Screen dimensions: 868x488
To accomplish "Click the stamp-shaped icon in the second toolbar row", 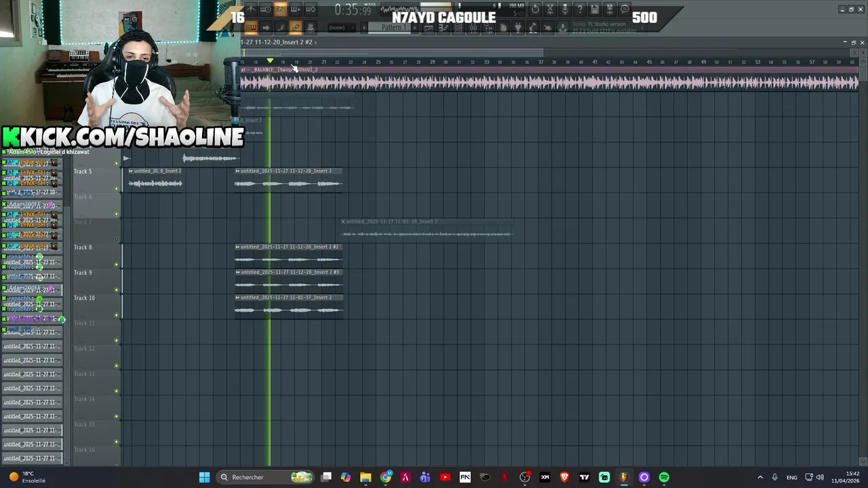I will 311,28.
